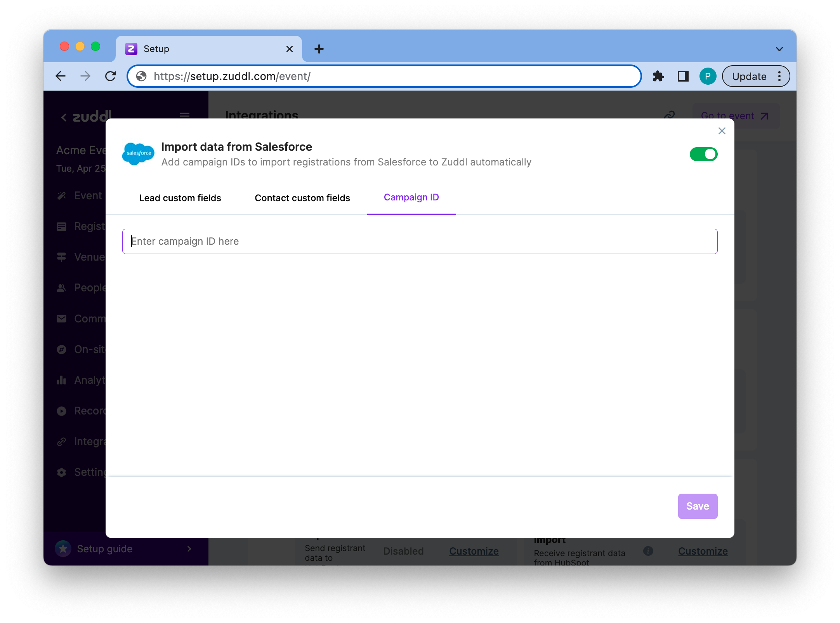840x623 pixels.
Task: Close the Salesforce import dialog
Action: (722, 131)
